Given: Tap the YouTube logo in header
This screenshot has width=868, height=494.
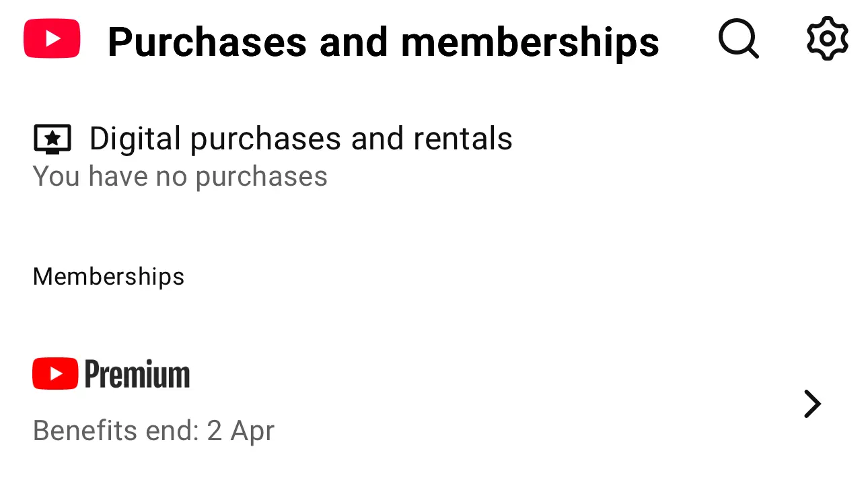Looking at the screenshot, I should [52, 38].
